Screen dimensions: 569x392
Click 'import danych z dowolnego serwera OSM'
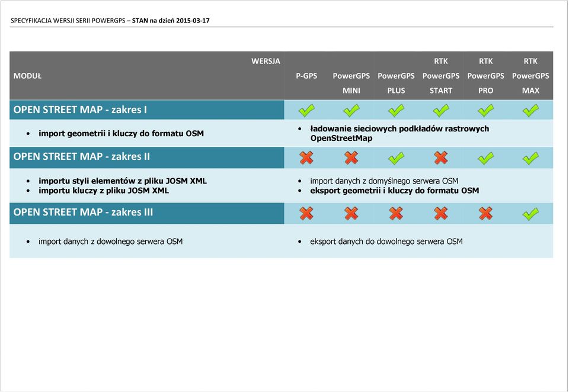point(111,242)
